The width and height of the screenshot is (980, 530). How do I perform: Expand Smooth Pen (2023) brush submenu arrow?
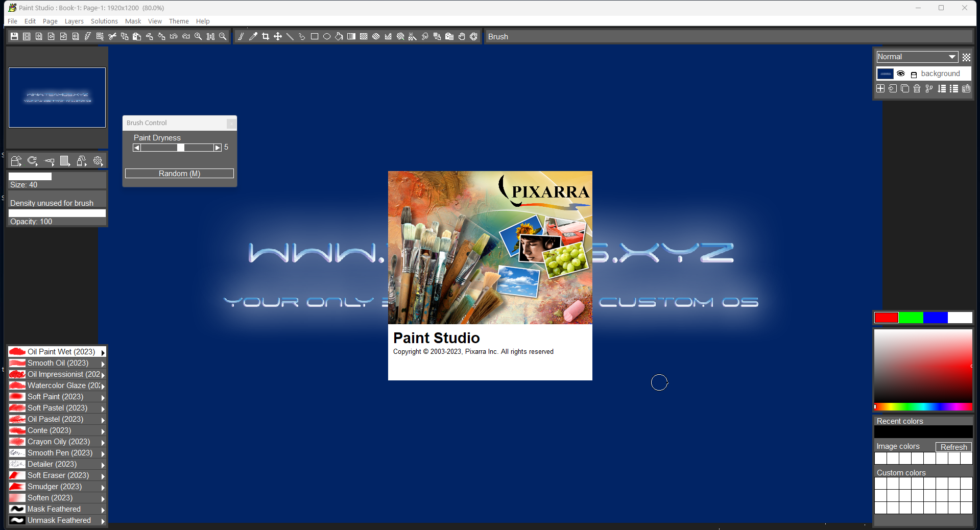tap(103, 453)
